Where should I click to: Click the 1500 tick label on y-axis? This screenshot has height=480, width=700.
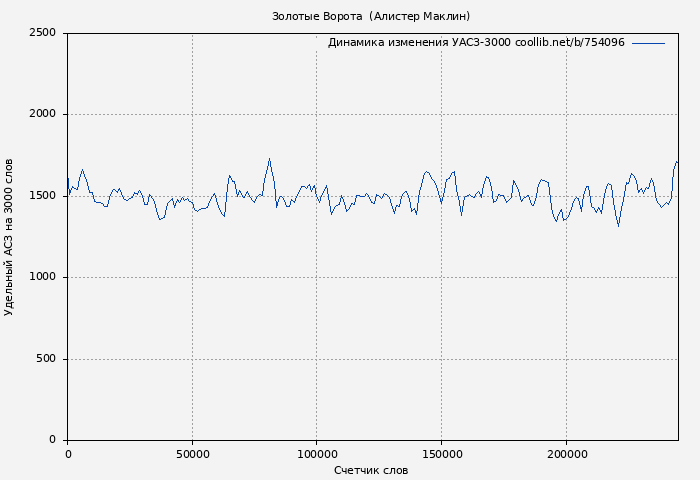tap(42, 196)
